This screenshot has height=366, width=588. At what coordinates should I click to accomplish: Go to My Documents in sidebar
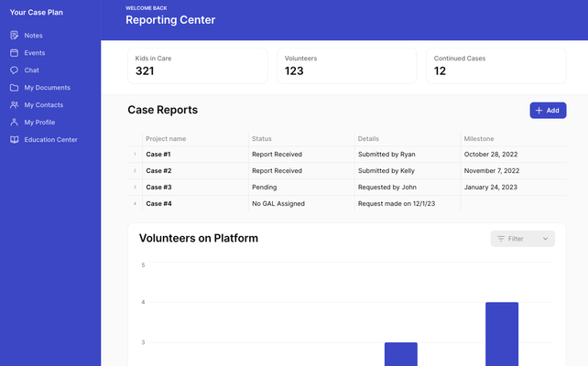pos(47,88)
